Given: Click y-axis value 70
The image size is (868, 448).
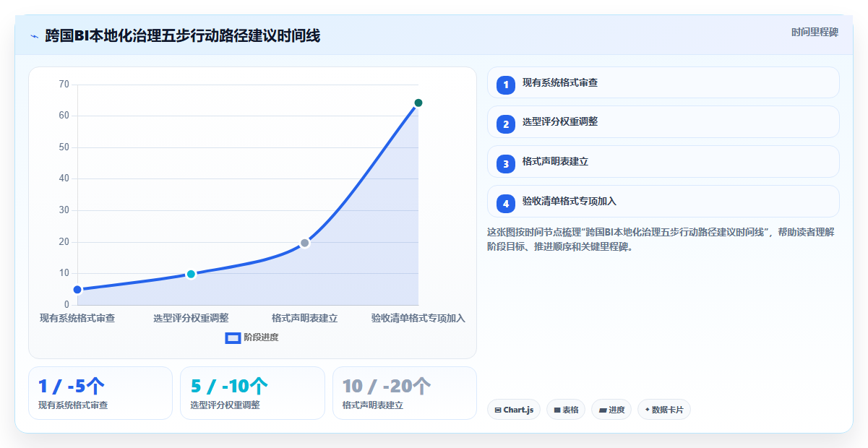Looking at the screenshot, I should [64, 85].
